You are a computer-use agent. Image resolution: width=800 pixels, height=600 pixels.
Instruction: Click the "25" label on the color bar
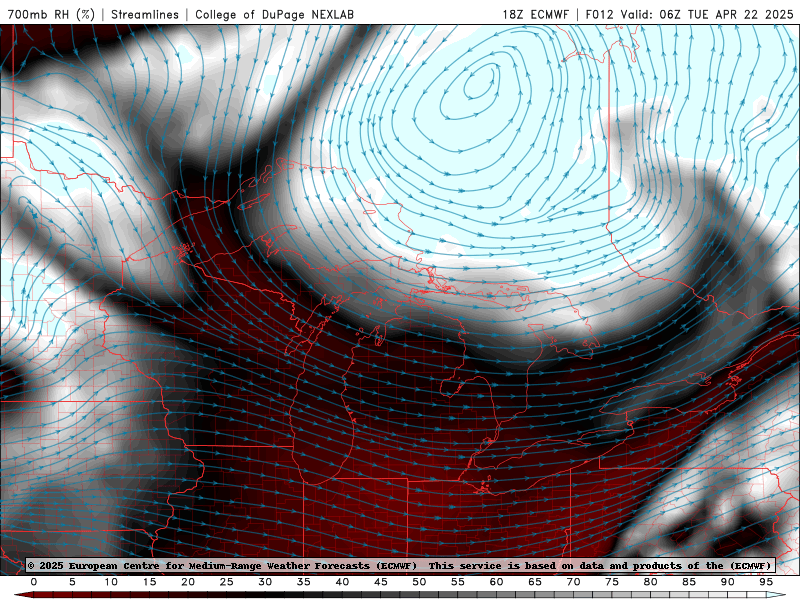(227, 582)
